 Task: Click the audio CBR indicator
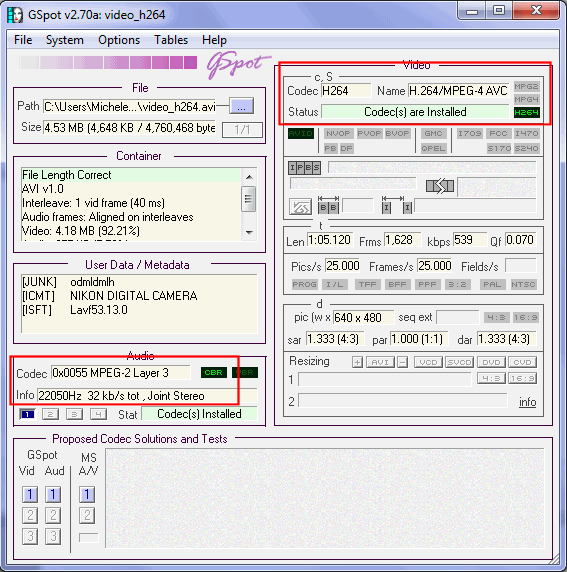pyautogui.click(x=213, y=372)
